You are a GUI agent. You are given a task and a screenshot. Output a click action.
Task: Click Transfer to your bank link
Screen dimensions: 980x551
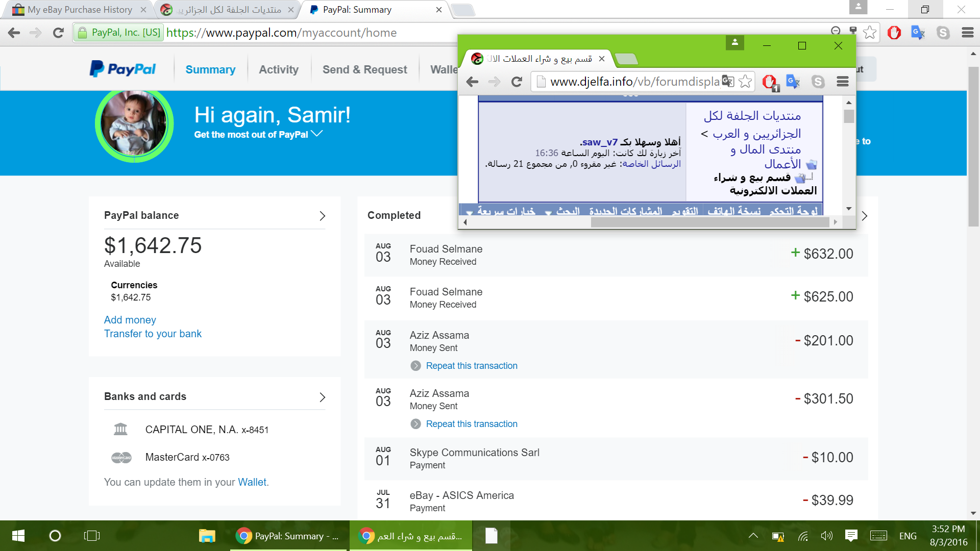coord(153,334)
